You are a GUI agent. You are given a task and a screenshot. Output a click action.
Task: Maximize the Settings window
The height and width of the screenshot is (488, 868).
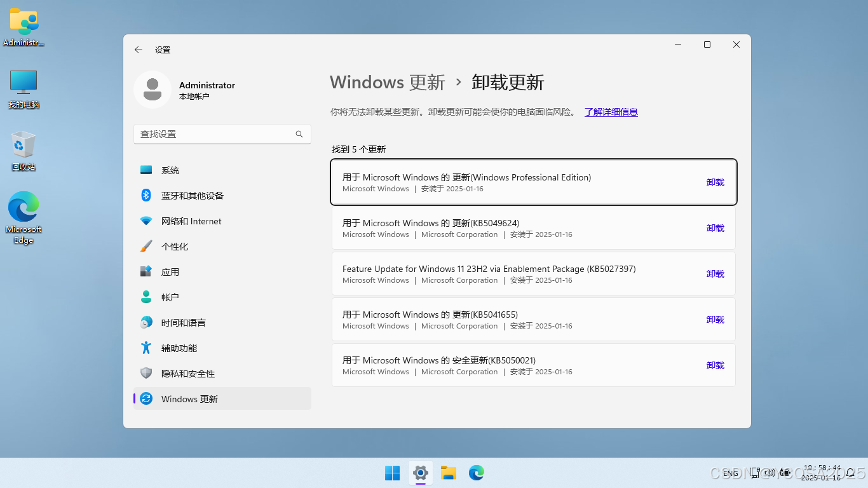tap(707, 44)
